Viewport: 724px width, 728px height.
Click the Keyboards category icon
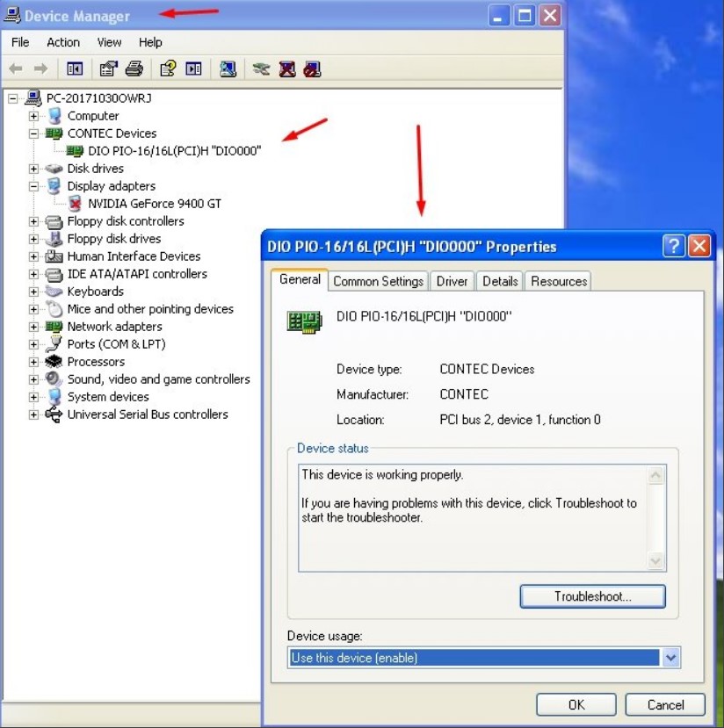pos(54,292)
